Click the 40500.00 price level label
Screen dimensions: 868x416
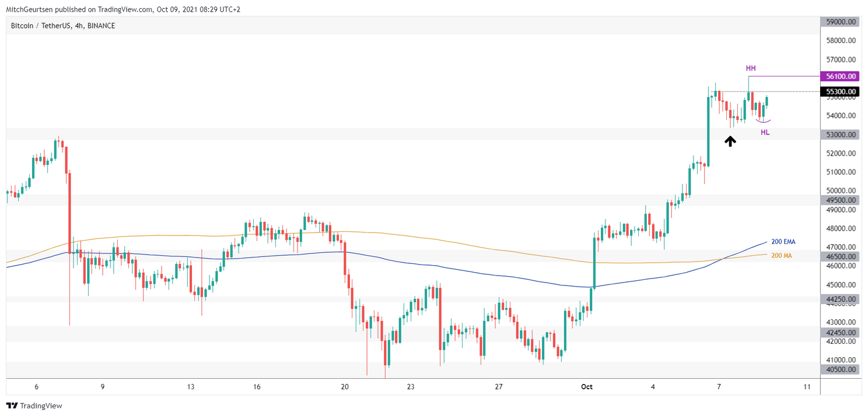tap(839, 369)
